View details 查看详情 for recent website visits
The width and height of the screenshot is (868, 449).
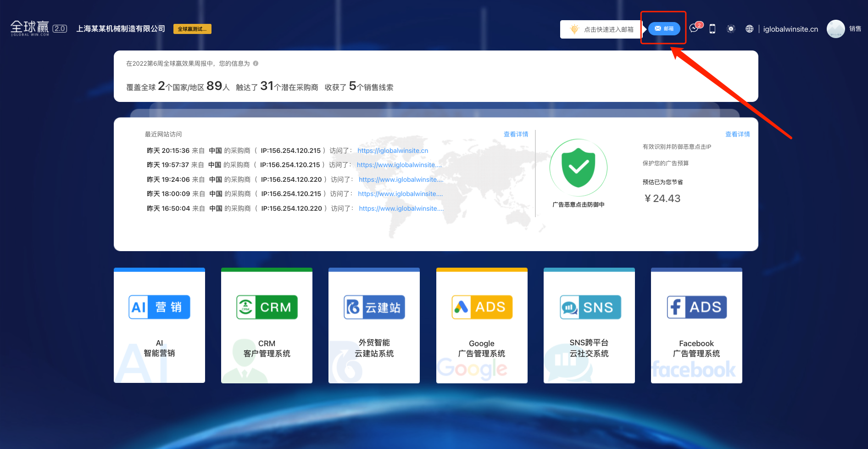pyautogui.click(x=516, y=134)
